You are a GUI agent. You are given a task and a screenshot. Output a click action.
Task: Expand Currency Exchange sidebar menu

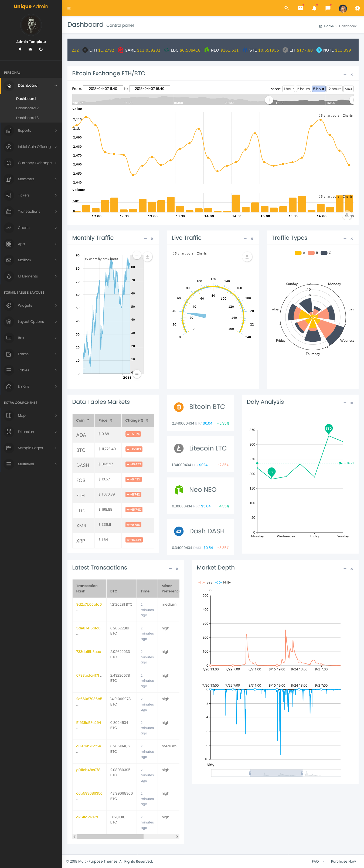(31, 163)
